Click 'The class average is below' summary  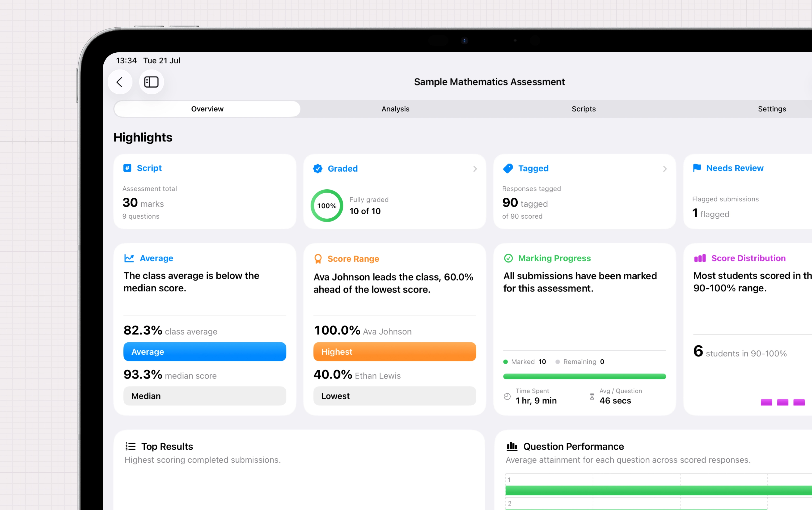pyautogui.click(x=191, y=282)
